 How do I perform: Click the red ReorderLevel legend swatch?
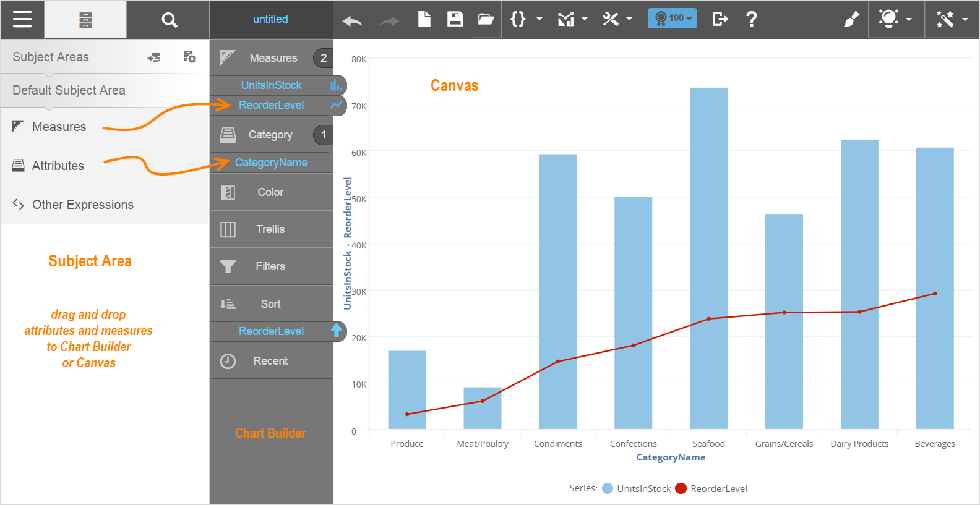point(681,488)
